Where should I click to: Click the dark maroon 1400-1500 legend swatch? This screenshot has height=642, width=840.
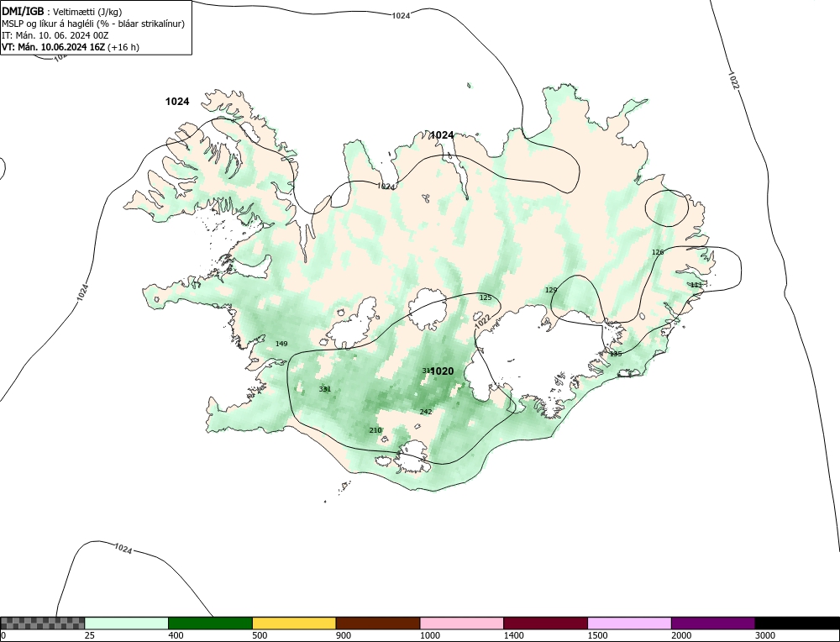click(545, 624)
